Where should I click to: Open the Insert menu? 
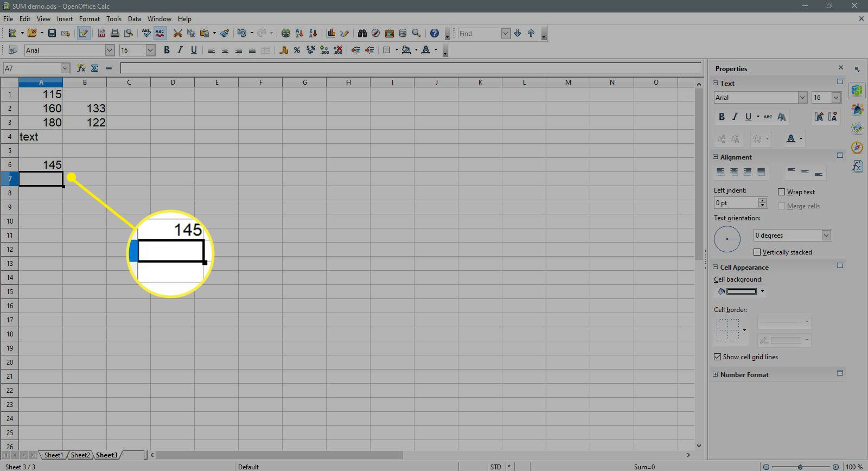click(x=65, y=19)
